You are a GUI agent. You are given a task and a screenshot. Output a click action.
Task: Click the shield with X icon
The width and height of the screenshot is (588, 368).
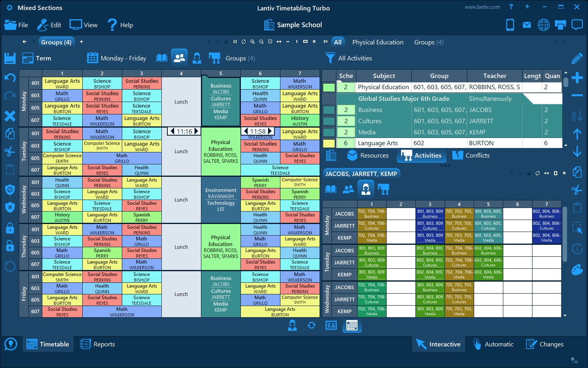(x=10, y=207)
